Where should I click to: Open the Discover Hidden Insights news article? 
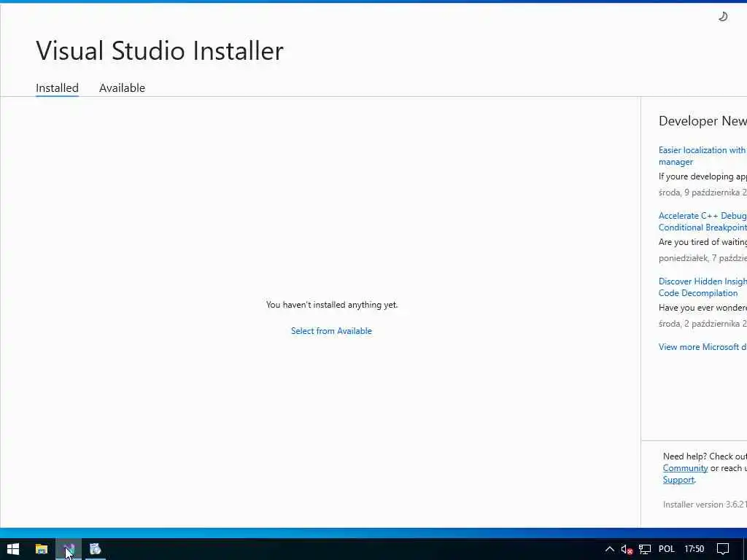coord(703,287)
